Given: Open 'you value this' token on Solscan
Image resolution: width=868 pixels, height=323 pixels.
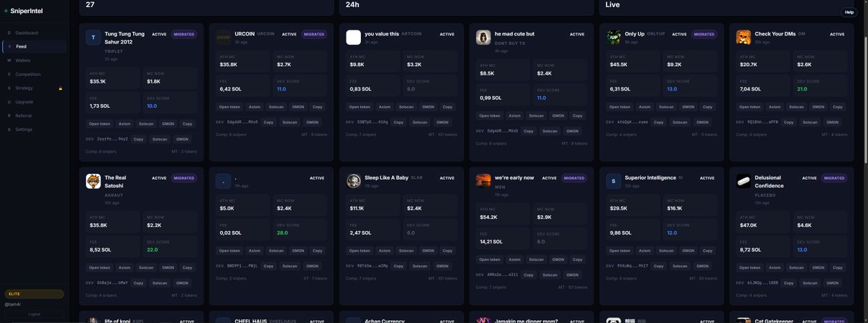Looking at the screenshot, I should pyautogui.click(x=407, y=106).
